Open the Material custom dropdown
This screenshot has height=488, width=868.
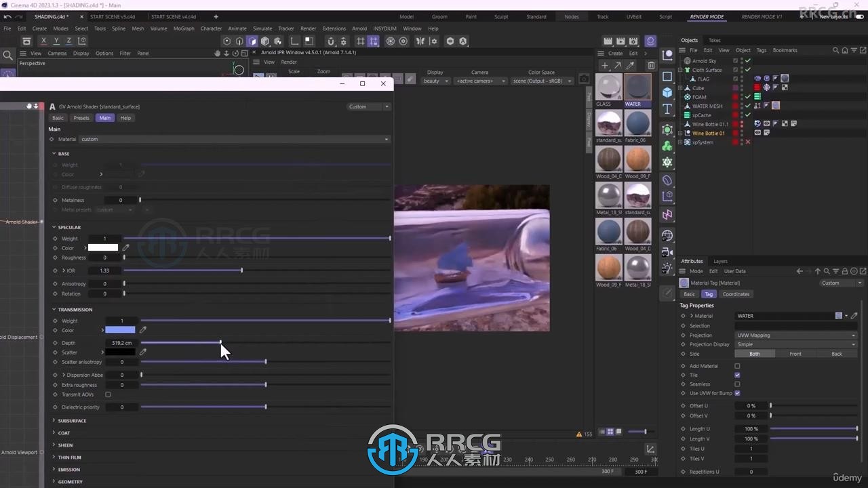click(235, 139)
